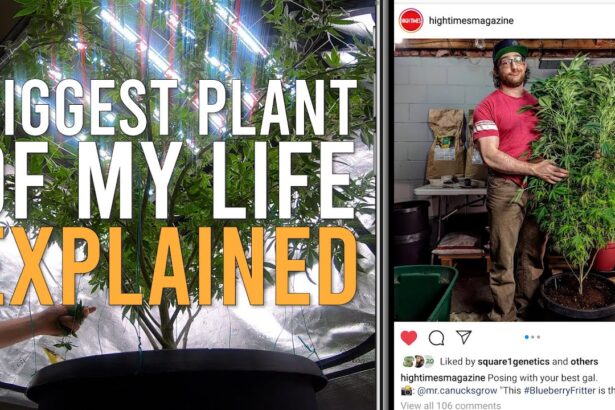This screenshot has height=410, width=615.
Task: Click the camera emoji in the caption
Action: (407, 391)
